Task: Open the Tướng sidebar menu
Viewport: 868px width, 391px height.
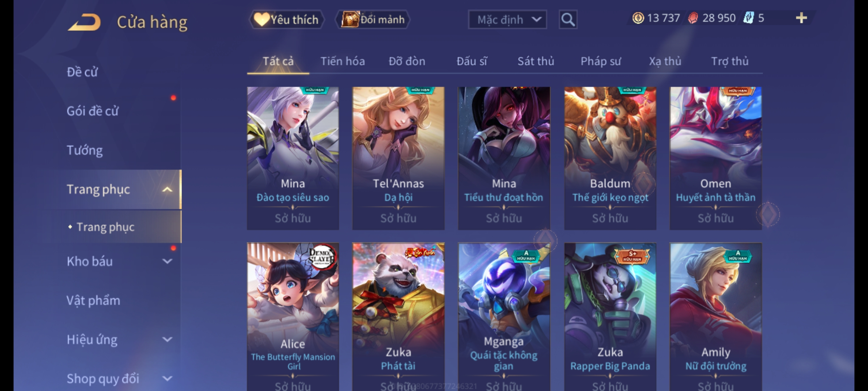Action: click(85, 150)
